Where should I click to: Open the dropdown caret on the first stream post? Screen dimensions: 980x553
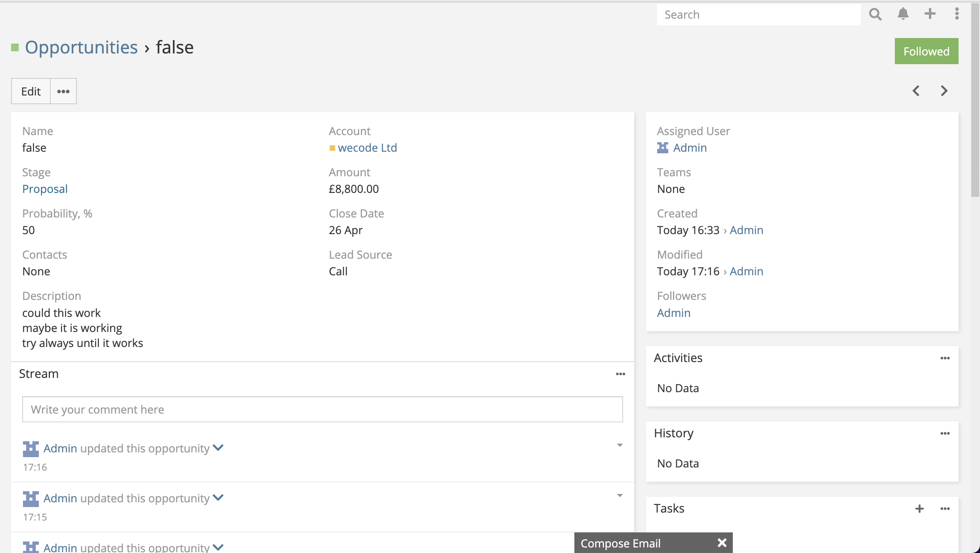click(x=619, y=445)
